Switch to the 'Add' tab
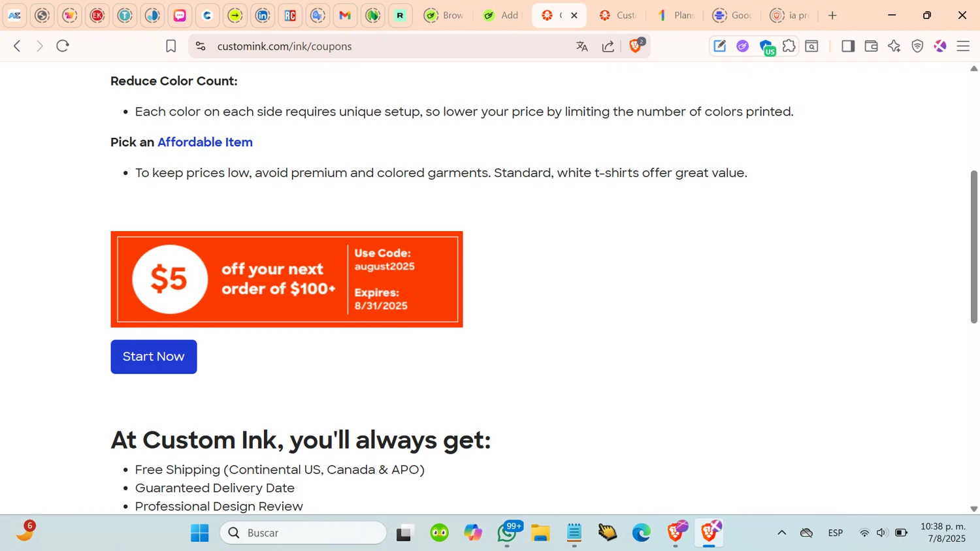This screenshot has width=980, height=551. pos(501,16)
